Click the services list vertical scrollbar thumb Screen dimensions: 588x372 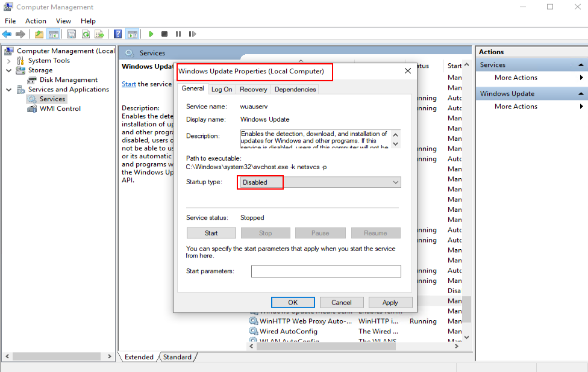point(466,309)
